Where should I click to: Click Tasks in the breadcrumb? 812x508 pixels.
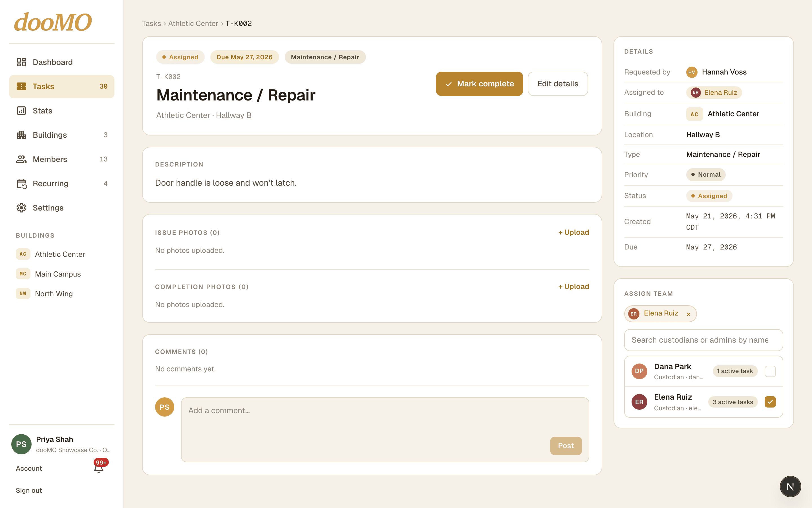click(151, 23)
